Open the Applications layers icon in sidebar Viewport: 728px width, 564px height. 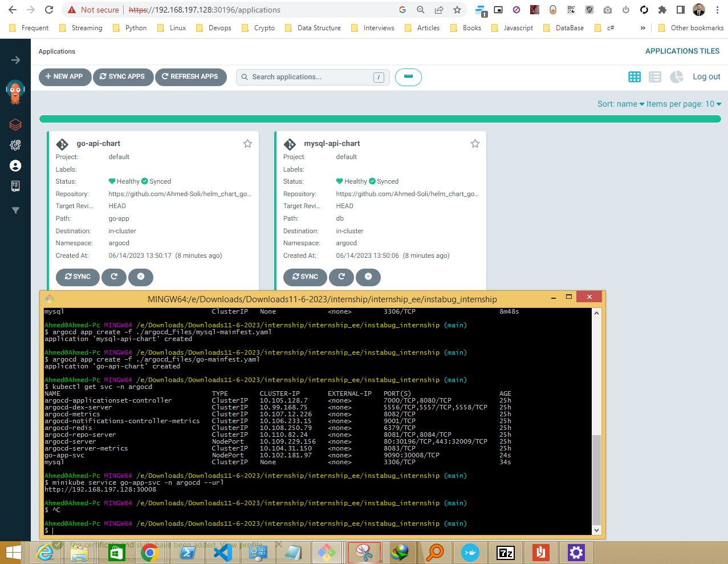(15, 124)
